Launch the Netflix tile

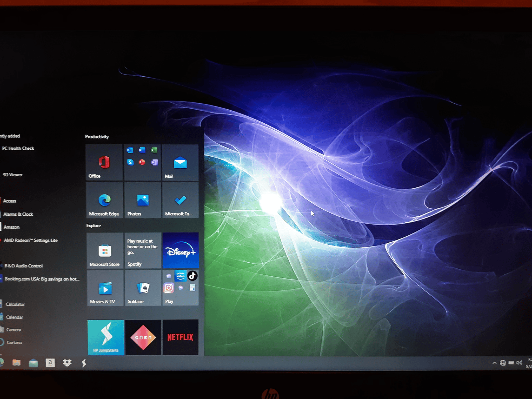[x=181, y=337]
